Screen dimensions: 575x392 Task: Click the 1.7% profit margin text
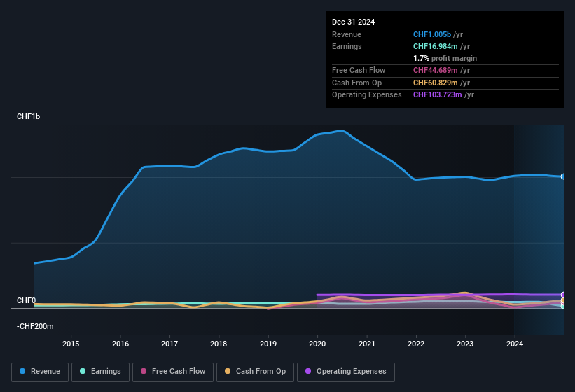click(445, 58)
